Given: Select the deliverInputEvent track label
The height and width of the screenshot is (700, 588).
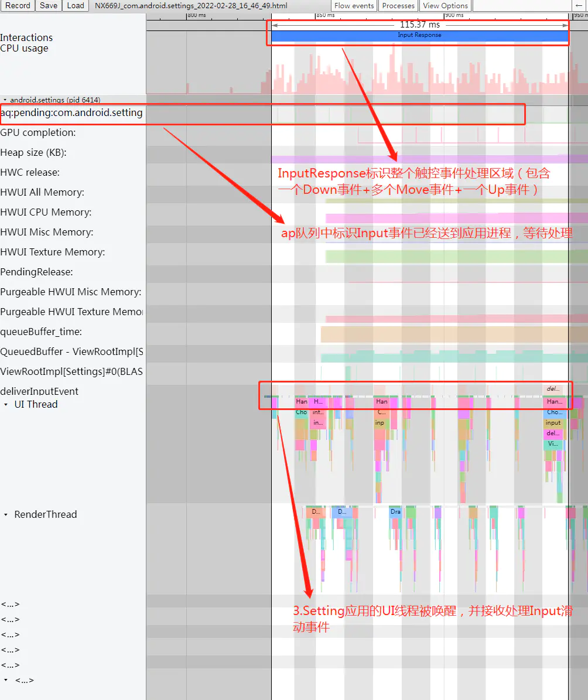Looking at the screenshot, I should tap(39, 391).
